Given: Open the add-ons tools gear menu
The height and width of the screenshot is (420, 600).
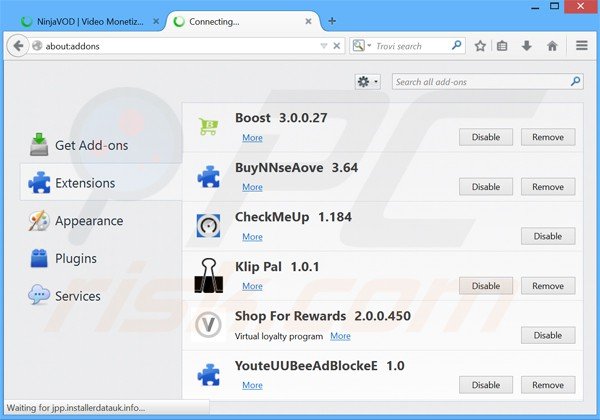Looking at the screenshot, I should coord(367,81).
